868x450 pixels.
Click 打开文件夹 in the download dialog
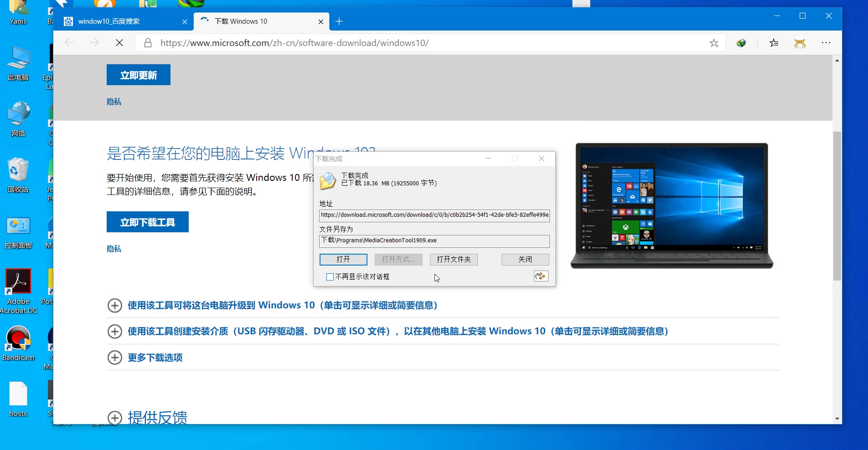453,259
